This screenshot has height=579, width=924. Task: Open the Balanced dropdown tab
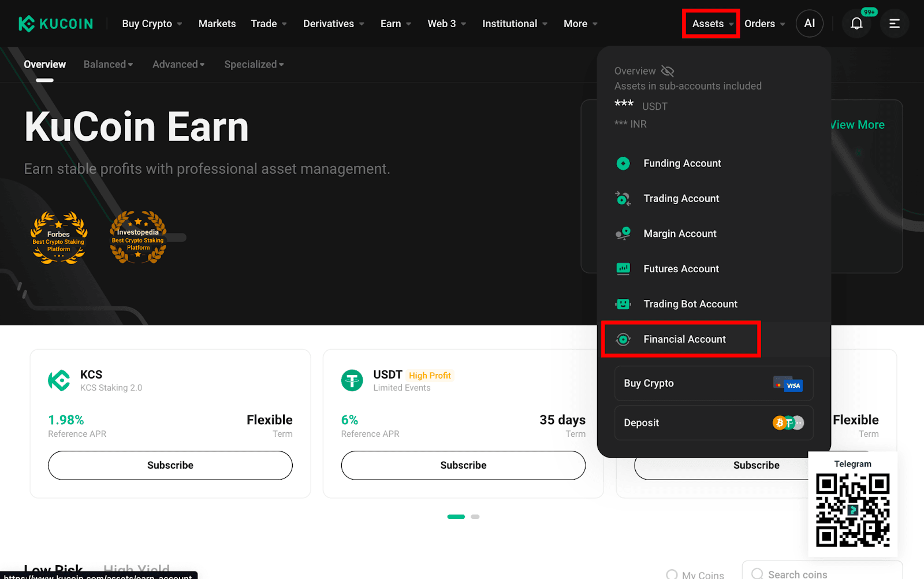click(x=108, y=64)
